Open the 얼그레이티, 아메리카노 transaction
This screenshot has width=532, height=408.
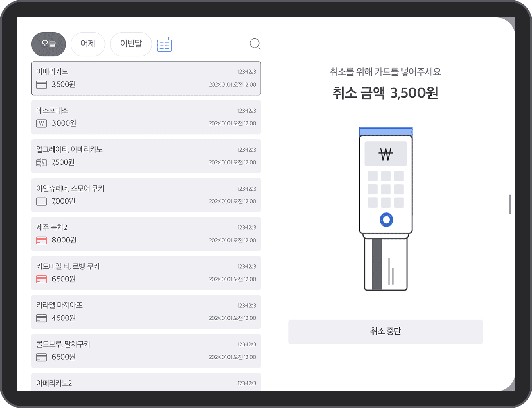tap(146, 156)
